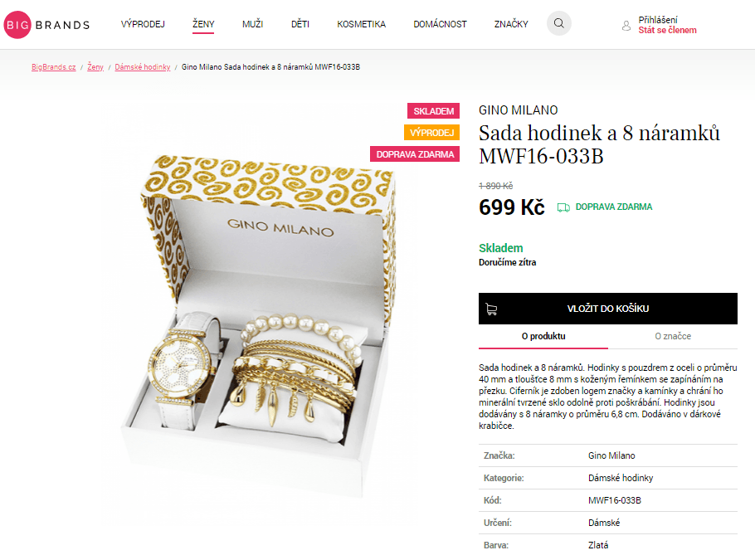
Task: Go to BigBrands.cz breadcrumb link
Action: pyautogui.click(x=53, y=67)
